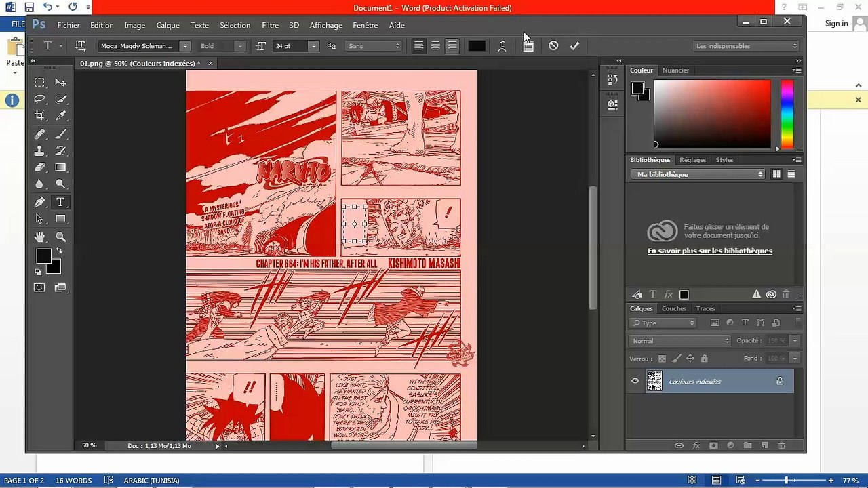Center the text

tap(435, 46)
